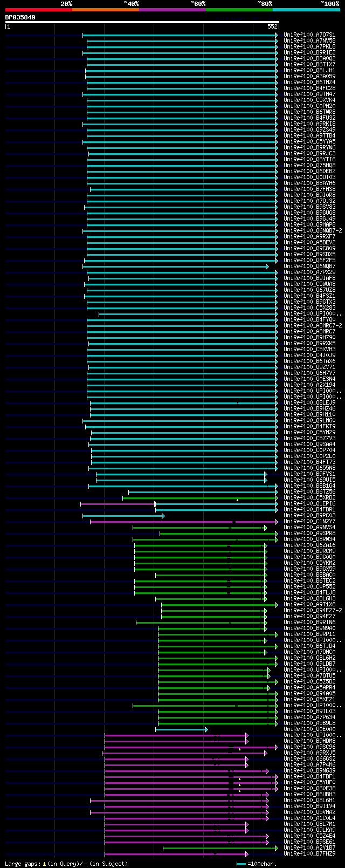Click the query name BP035849
Image resolution: width=345 pixels, height=868 pixels.
click(20, 17)
